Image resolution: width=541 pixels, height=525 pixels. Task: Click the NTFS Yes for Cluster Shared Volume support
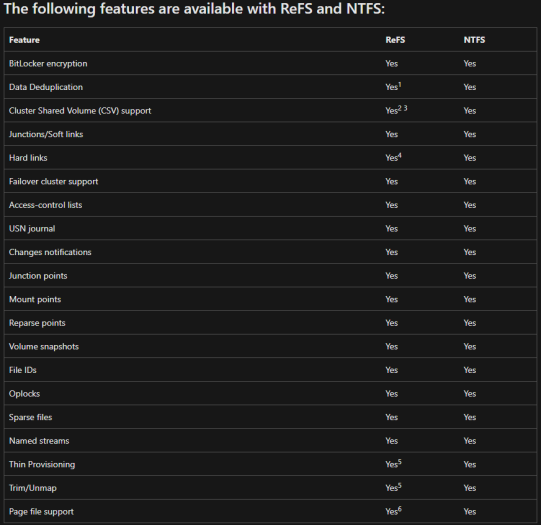[x=470, y=111]
